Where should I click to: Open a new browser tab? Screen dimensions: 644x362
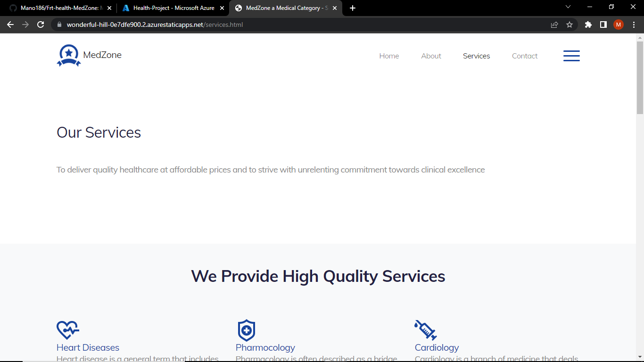[x=352, y=8]
